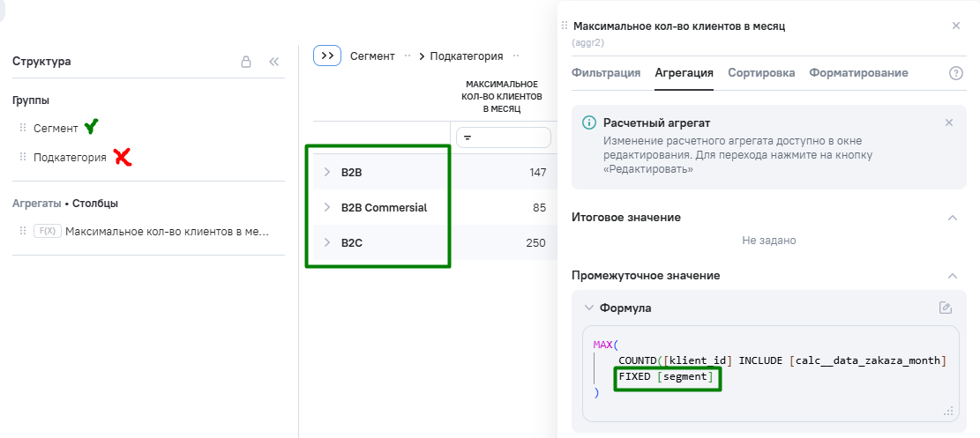Click the (aggr2) identifier text
Viewport: 980px width, 438px height.
tap(587, 43)
